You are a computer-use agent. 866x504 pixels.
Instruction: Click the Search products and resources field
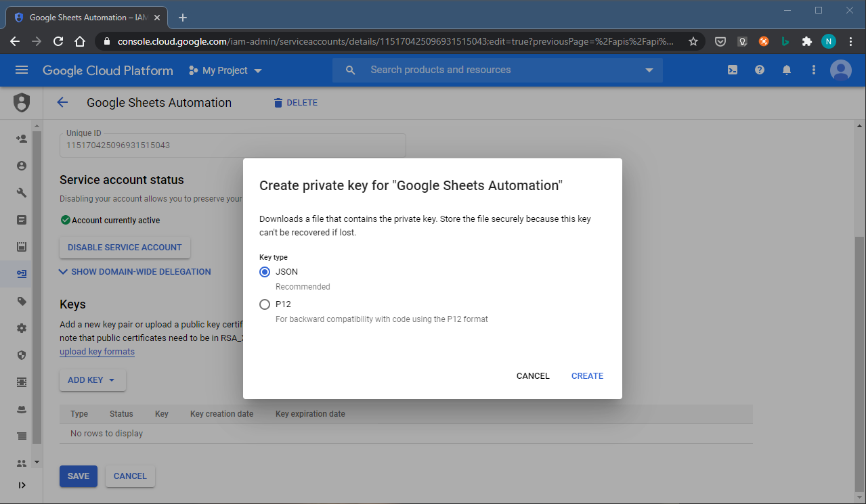tap(498, 70)
